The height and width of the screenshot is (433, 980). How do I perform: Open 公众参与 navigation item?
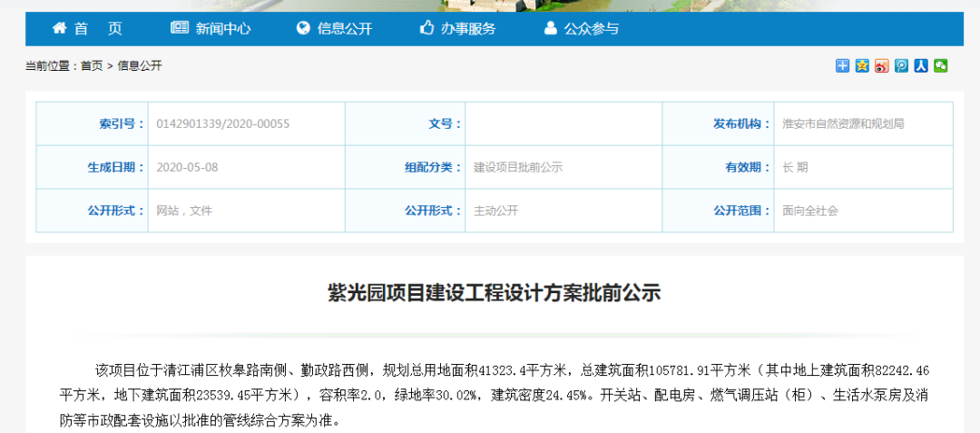[x=591, y=29]
